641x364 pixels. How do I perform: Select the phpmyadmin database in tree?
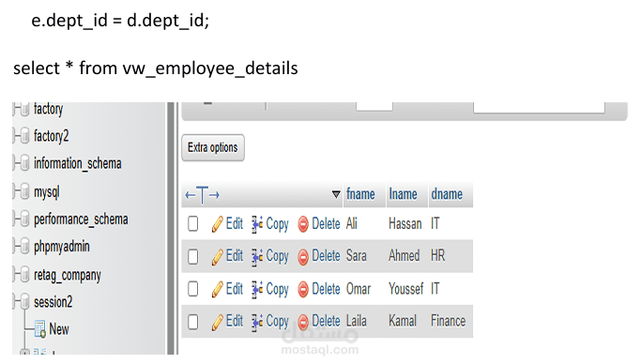click(x=62, y=247)
